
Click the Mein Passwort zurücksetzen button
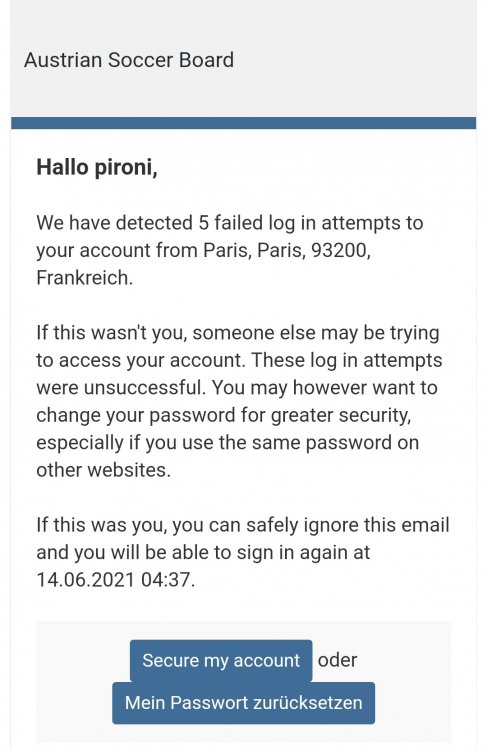pos(244,703)
